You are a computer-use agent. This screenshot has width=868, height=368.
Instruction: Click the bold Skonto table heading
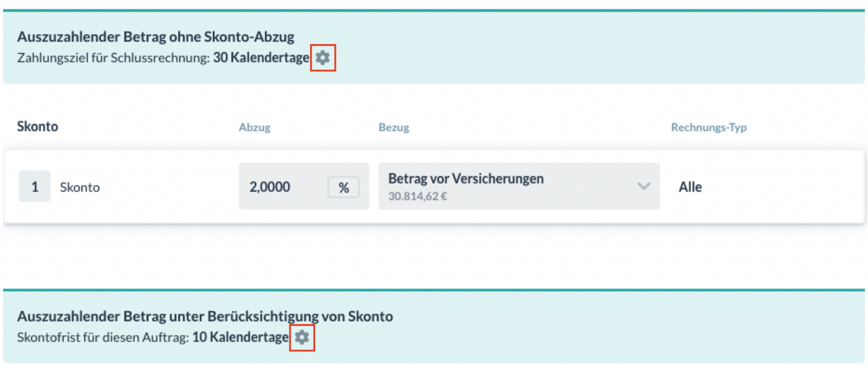pos(37,127)
